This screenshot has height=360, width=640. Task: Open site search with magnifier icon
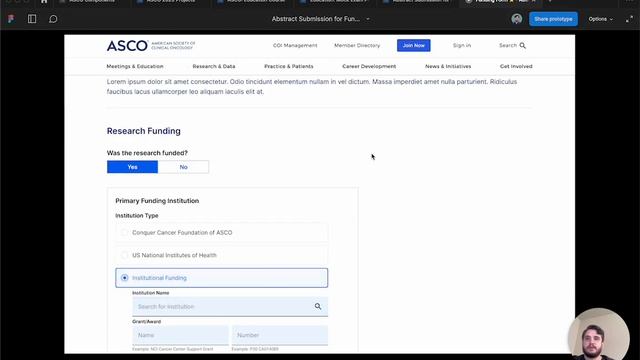click(x=522, y=45)
